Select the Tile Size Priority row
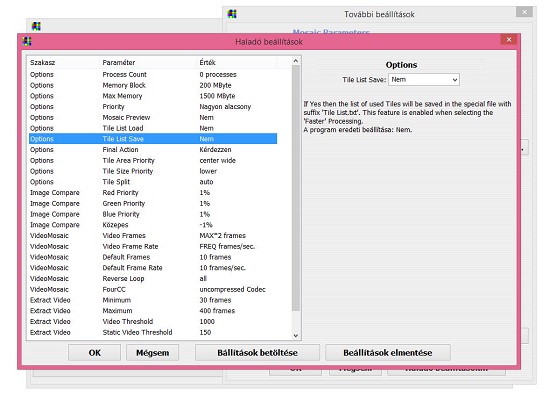 coord(153,171)
